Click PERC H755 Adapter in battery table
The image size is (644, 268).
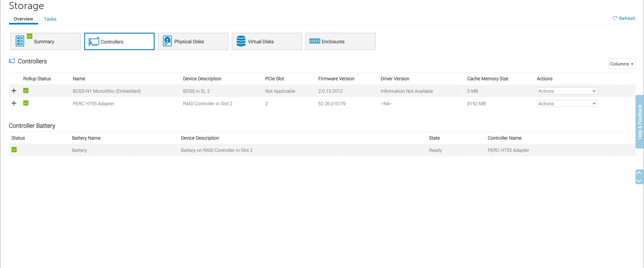pyautogui.click(x=508, y=150)
